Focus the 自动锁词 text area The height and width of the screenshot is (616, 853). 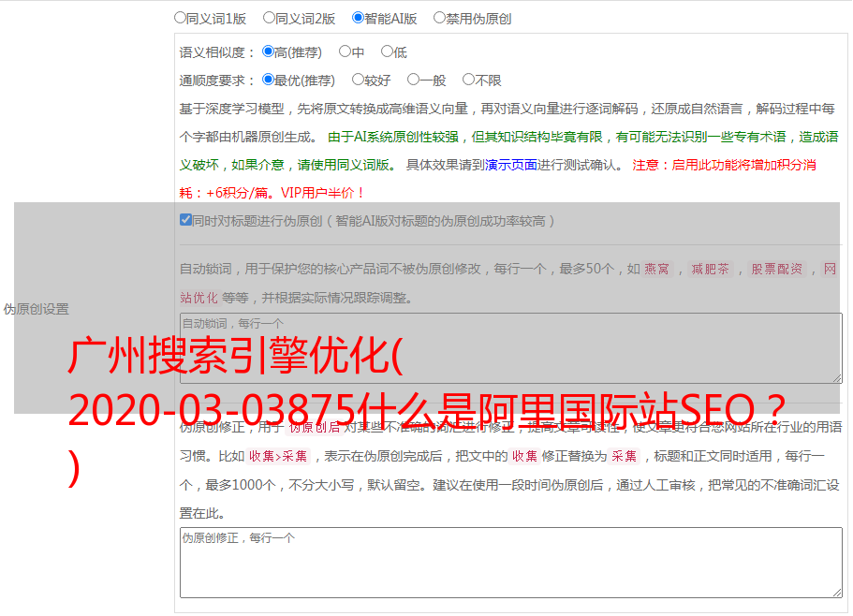511,348
